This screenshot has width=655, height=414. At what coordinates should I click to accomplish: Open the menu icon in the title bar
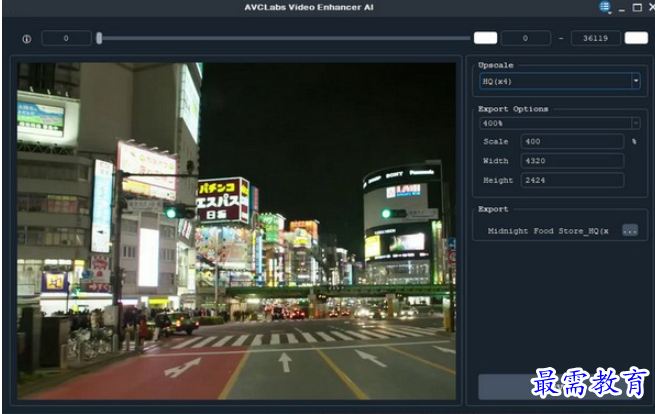[x=605, y=7]
